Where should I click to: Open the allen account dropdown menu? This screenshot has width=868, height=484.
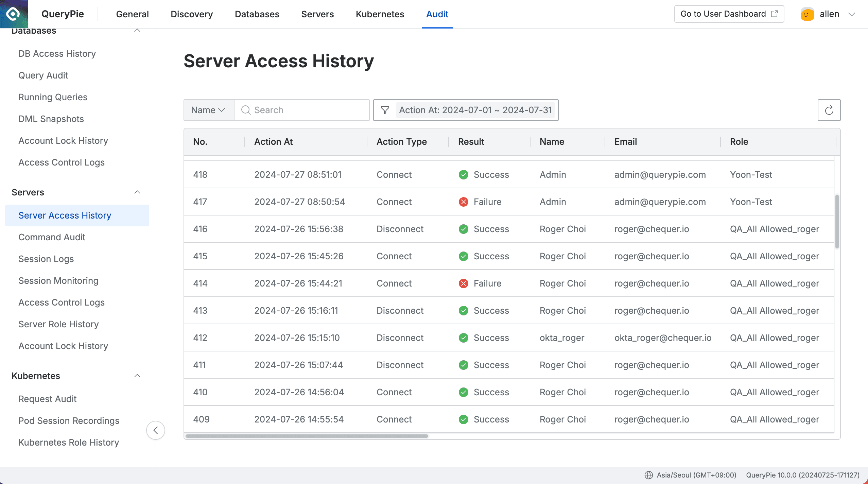(852, 14)
